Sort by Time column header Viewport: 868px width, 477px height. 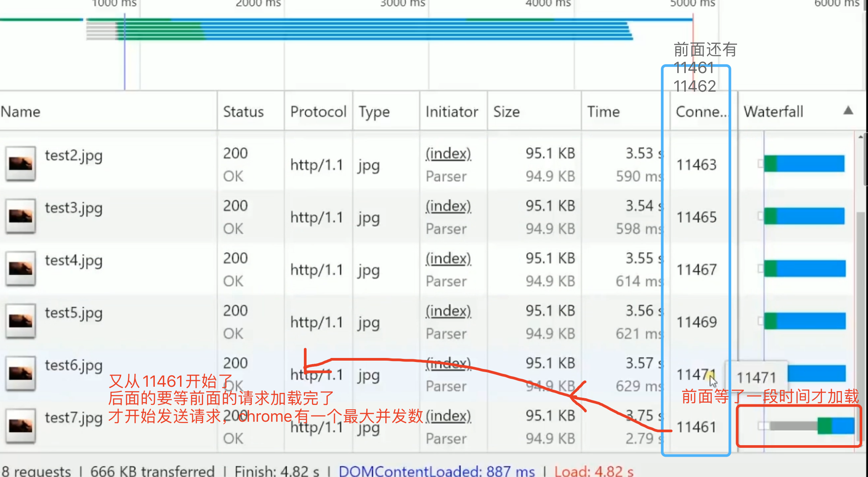coord(603,112)
